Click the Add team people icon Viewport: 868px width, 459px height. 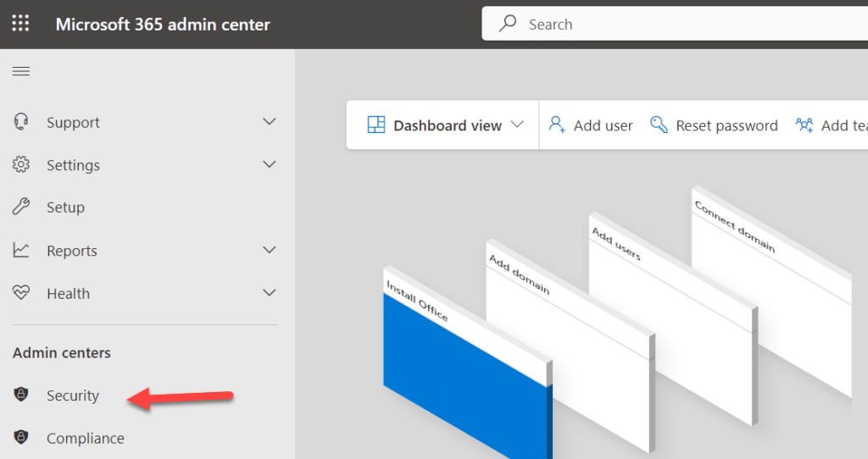[804, 125]
